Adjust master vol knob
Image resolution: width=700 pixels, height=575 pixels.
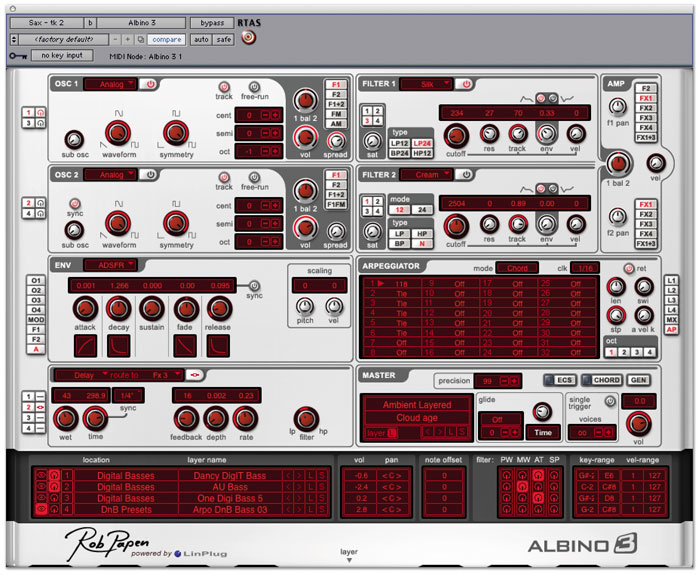coord(638,423)
